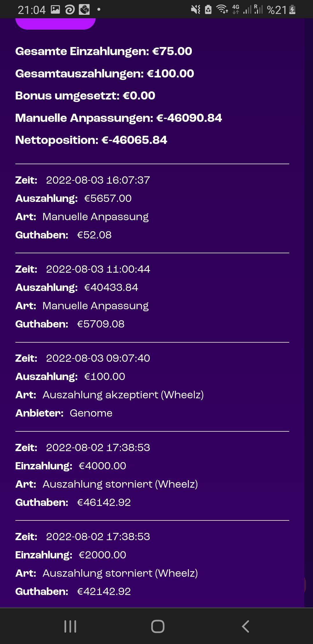Tap the spiral notification icon in status bar

(x=70, y=10)
